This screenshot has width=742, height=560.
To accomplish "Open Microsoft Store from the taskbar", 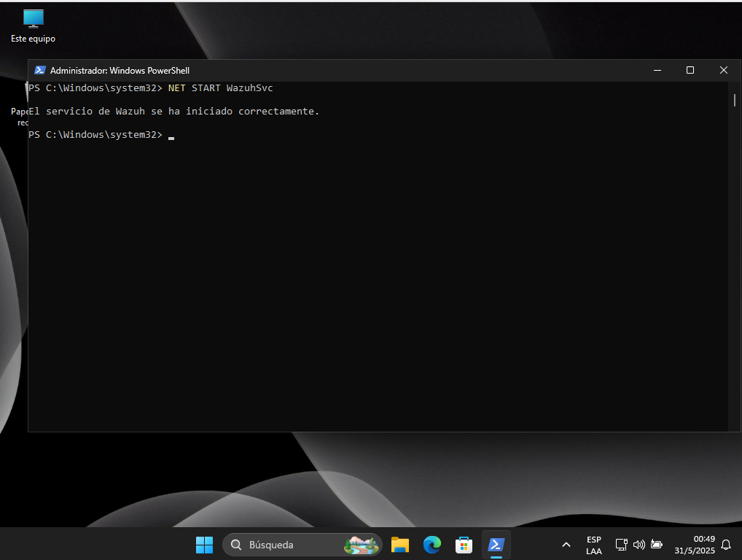I will click(x=464, y=545).
